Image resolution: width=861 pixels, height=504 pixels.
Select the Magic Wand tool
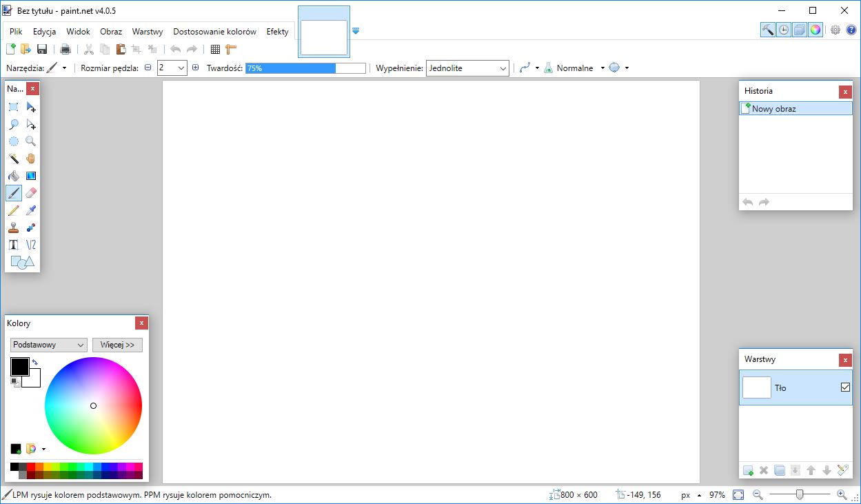[x=14, y=159]
